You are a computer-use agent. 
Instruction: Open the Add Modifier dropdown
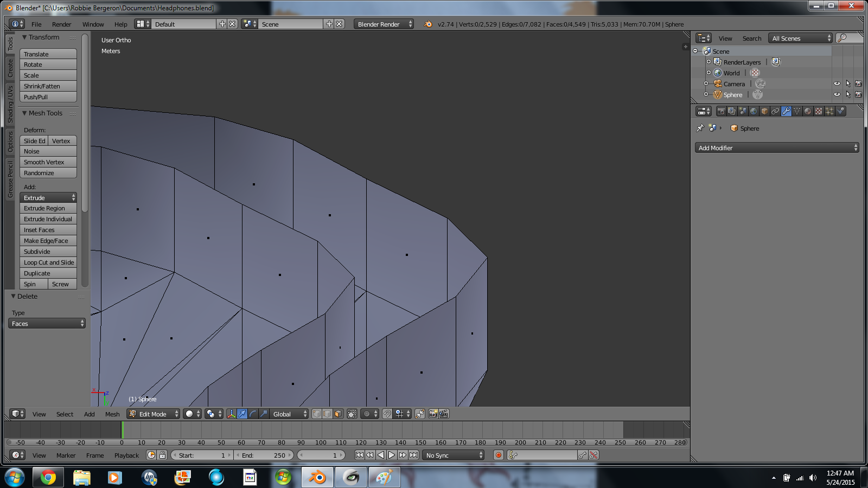pyautogui.click(x=777, y=147)
